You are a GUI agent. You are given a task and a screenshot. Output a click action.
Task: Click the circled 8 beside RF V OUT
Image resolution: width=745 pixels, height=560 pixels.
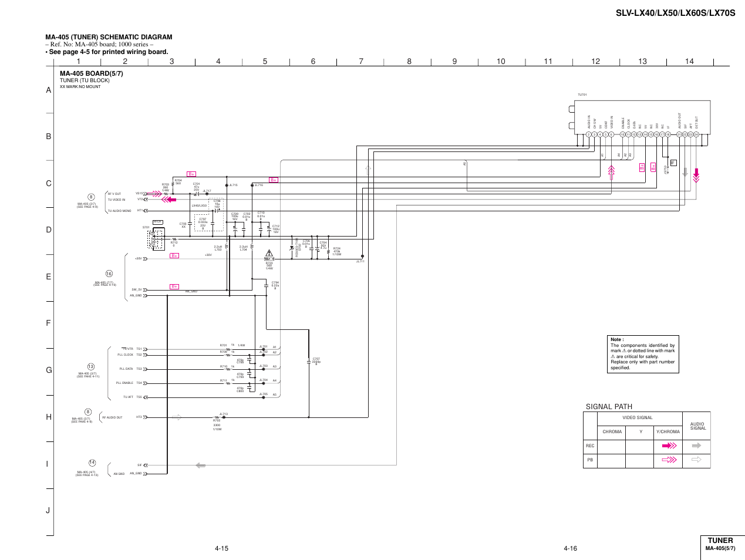pyautogui.click(x=91, y=197)
